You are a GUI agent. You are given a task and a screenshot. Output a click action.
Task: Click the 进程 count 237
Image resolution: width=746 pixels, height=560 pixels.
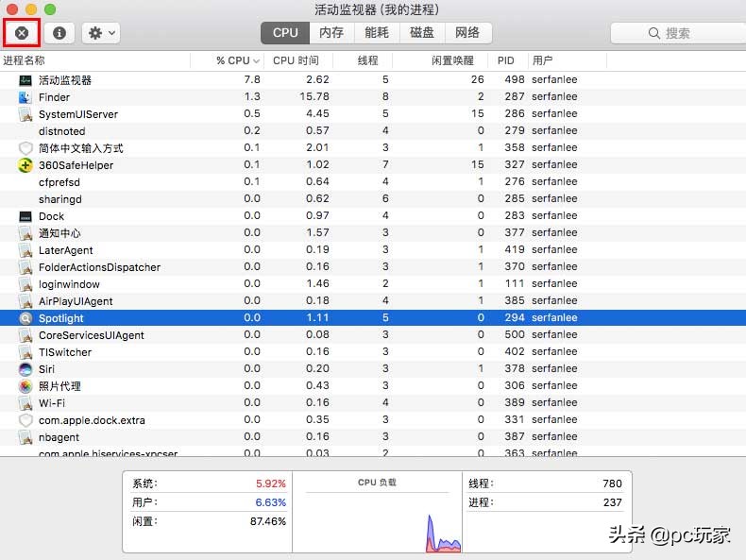pyautogui.click(x=612, y=502)
